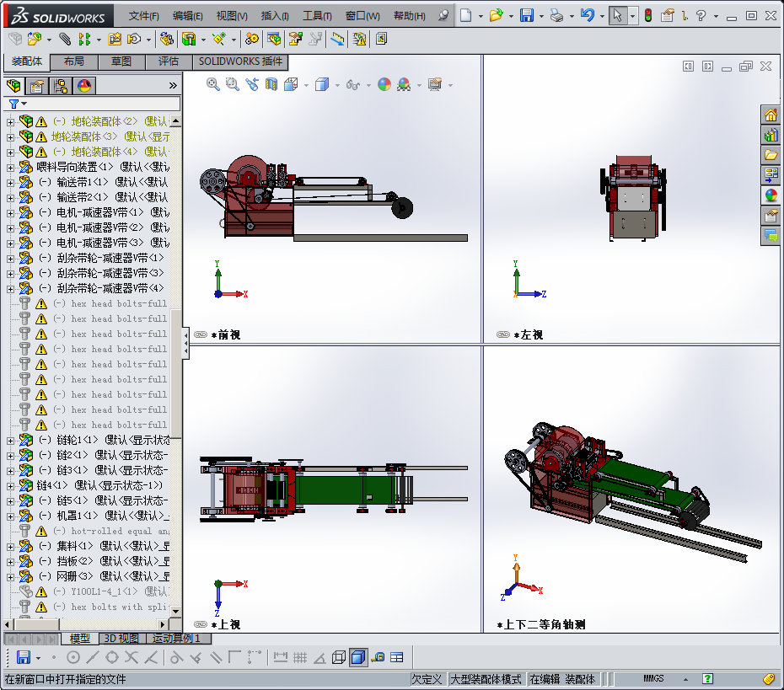Toggle the wireframe cube display button
This screenshot has width=784, height=690.
(x=339, y=657)
